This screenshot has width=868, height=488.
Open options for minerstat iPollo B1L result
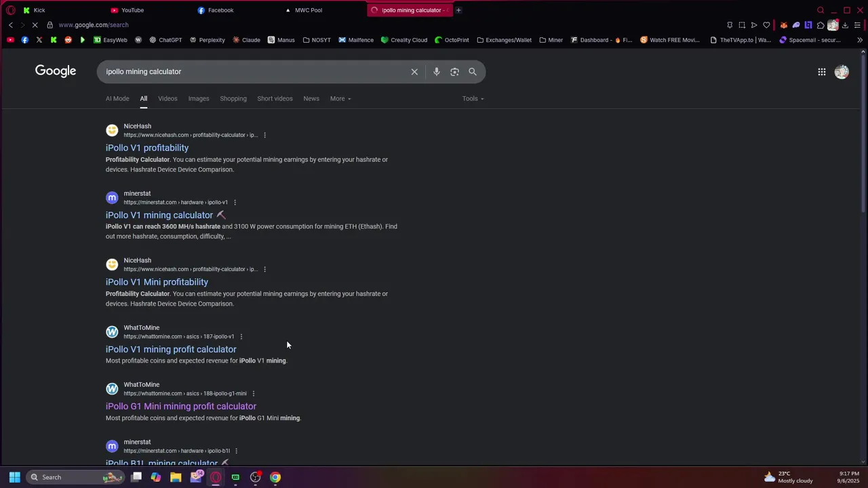(236, 451)
